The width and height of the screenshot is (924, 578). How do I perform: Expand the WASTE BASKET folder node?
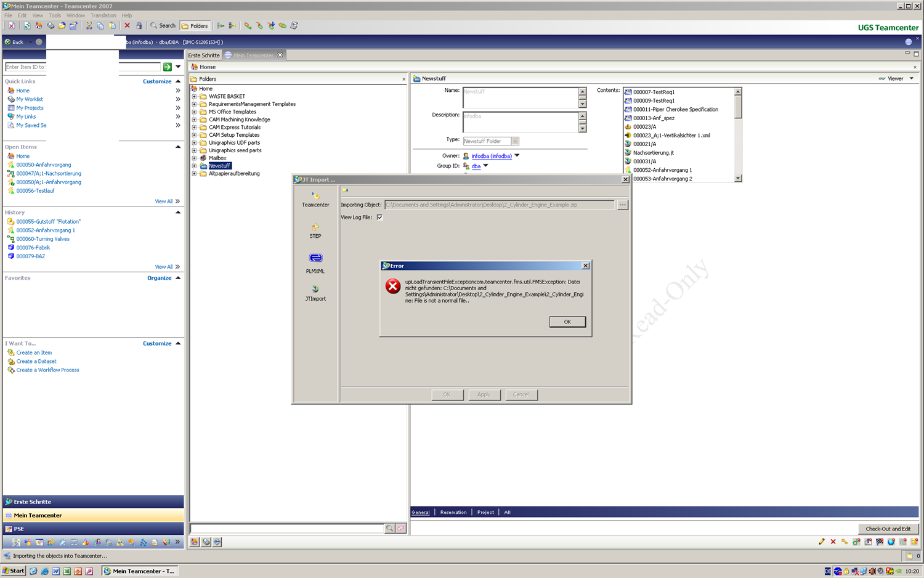pos(194,96)
